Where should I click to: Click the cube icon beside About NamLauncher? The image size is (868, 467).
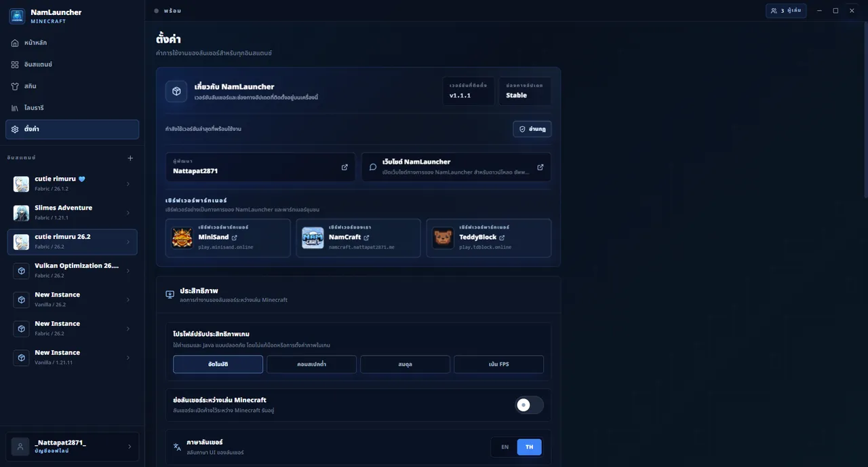coord(176,91)
